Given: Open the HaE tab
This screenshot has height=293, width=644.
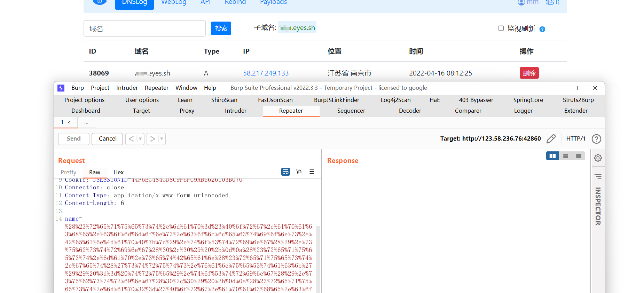Looking at the screenshot, I should coord(435,100).
